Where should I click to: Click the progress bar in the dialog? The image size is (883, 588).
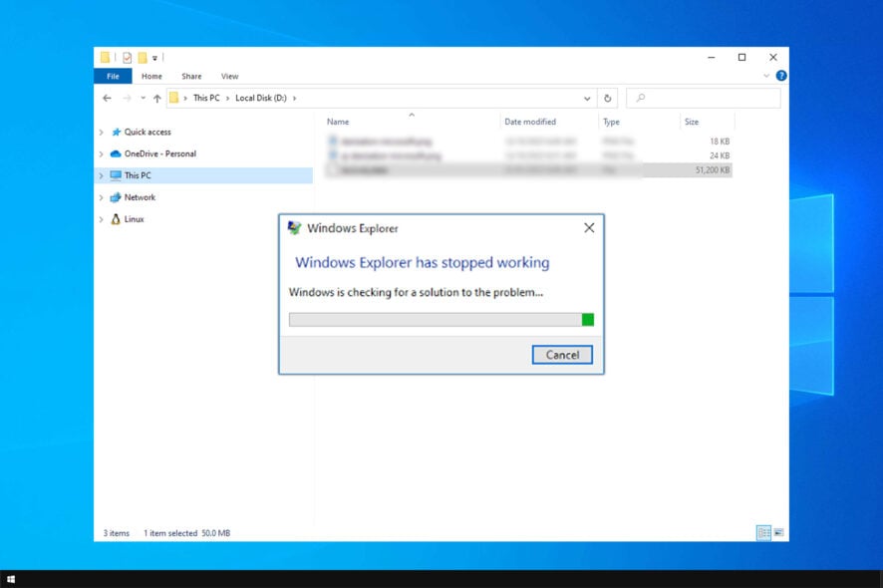(439, 319)
